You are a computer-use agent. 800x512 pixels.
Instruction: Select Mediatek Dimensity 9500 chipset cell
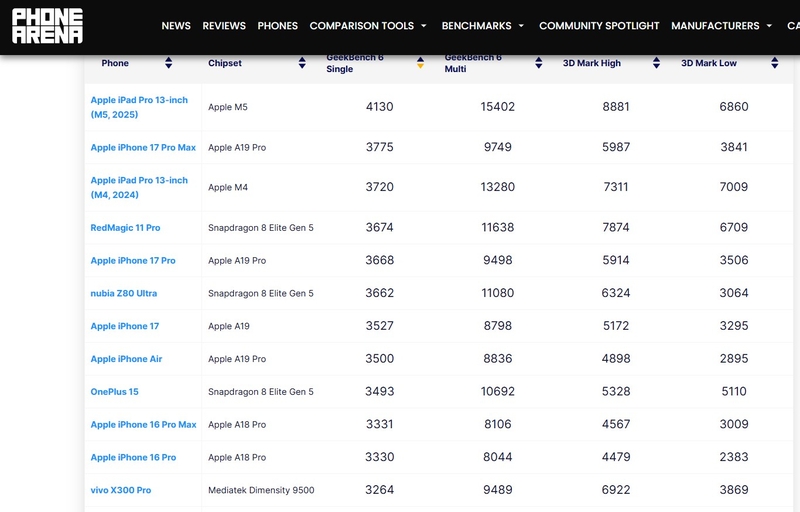click(x=261, y=490)
